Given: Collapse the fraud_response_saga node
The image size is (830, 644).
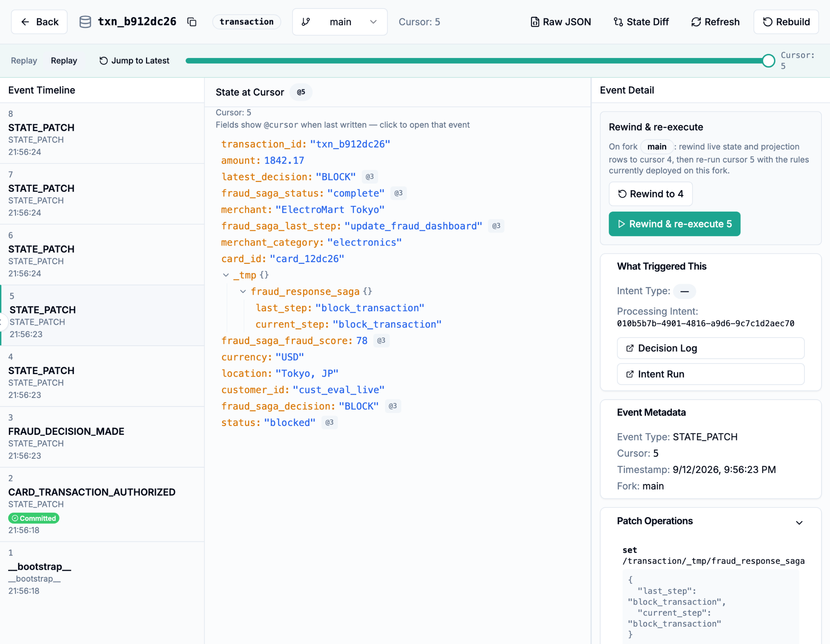Looking at the screenshot, I should coord(243,292).
